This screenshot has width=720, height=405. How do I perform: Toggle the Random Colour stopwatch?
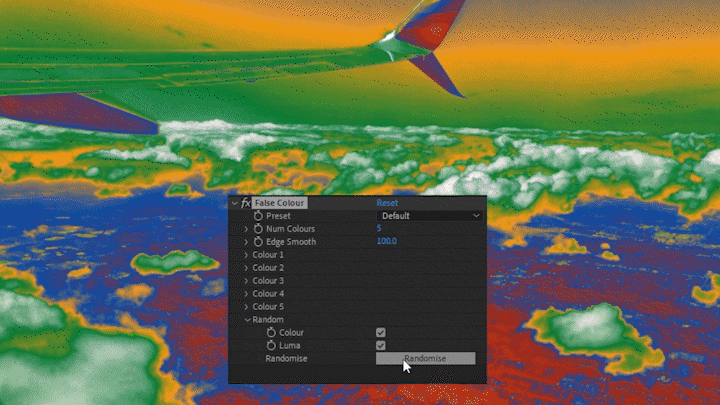[x=271, y=333]
